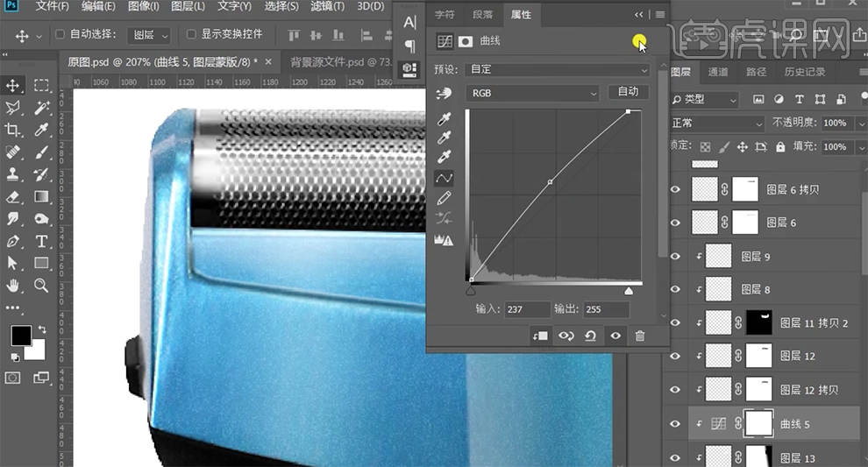
Task: Open the 文件(F) menu
Action: pos(53,7)
